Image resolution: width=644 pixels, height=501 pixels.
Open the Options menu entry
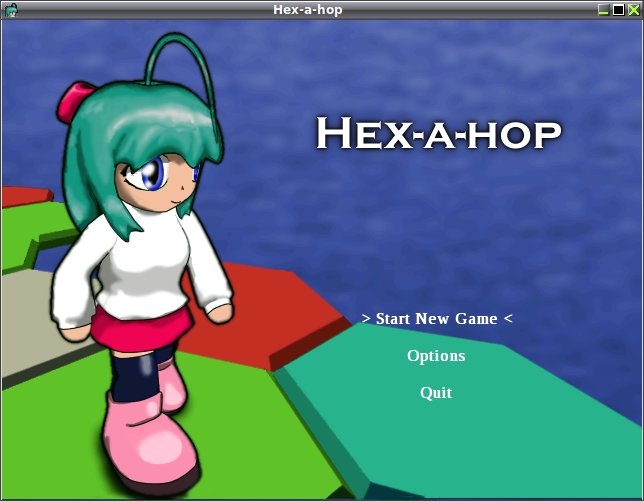pyautogui.click(x=436, y=356)
